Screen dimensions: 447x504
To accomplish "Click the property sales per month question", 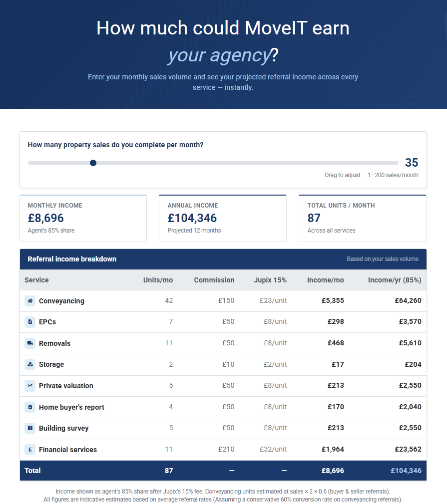I will click(x=115, y=145).
